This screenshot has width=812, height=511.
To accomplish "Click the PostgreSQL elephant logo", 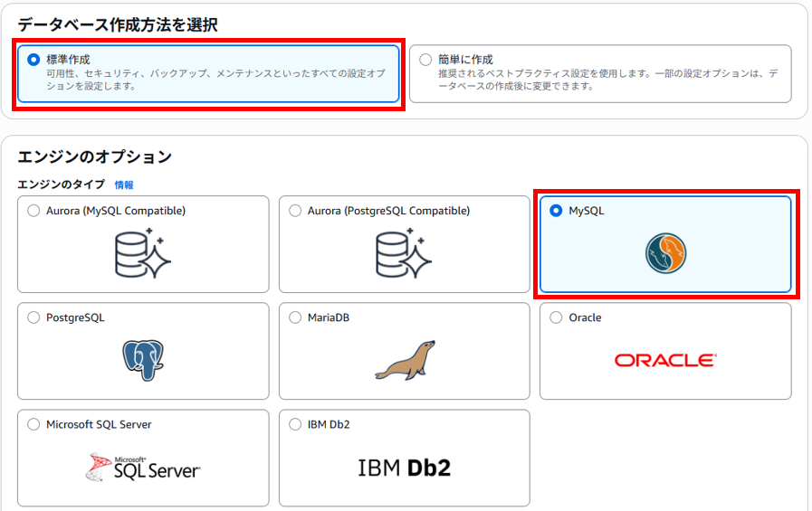I will pyautogui.click(x=143, y=360).
